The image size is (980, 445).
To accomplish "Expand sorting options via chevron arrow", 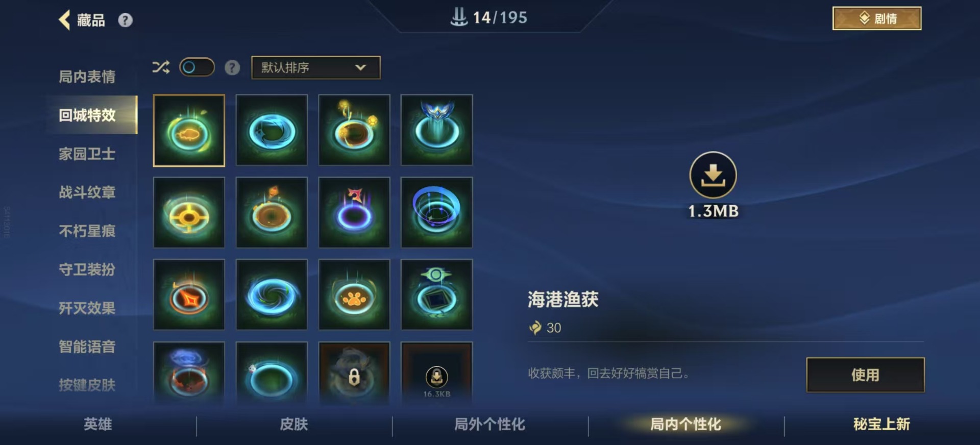I will pyautogui.click(x=360, y=67).
